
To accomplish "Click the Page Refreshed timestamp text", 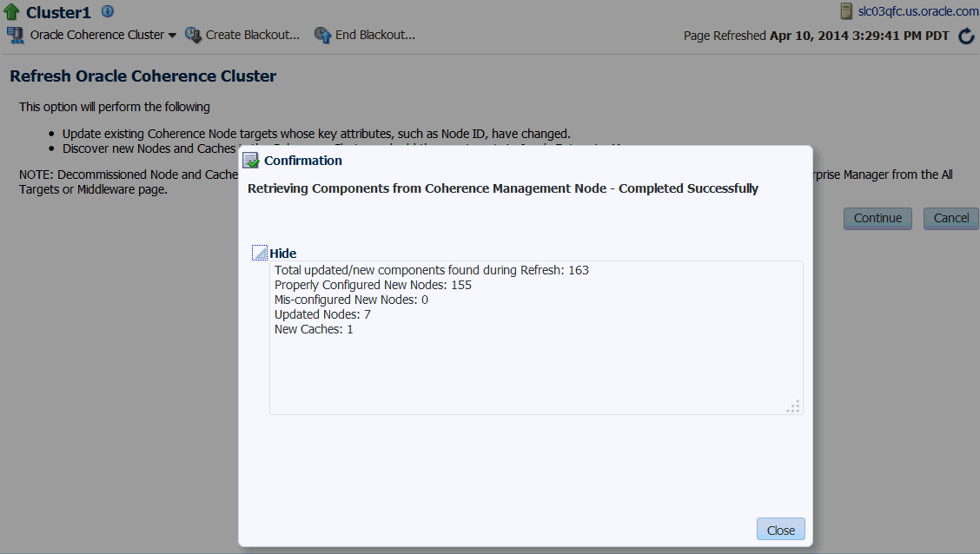I will (x=817, y=36).
